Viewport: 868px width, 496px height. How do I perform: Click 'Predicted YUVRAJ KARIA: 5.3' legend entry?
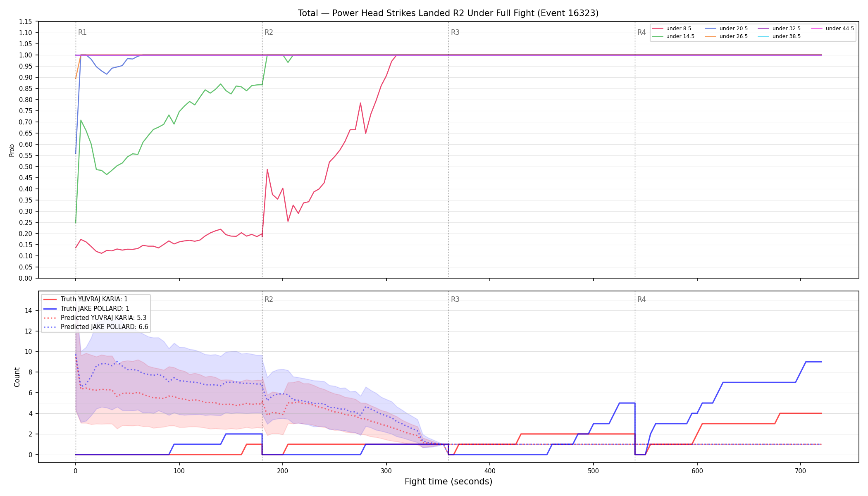95,318
